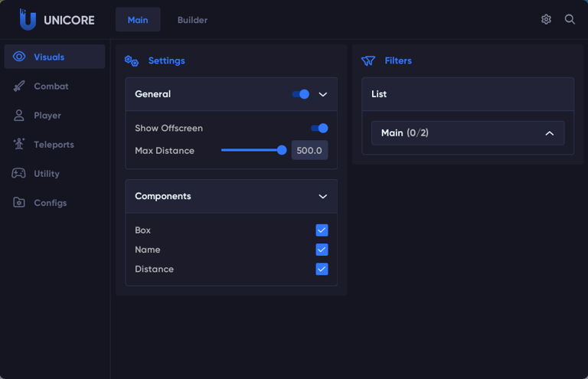This screenshot has height=379, width=588.
Task: Click the Show Offscreen label
Action: point(168,128)
